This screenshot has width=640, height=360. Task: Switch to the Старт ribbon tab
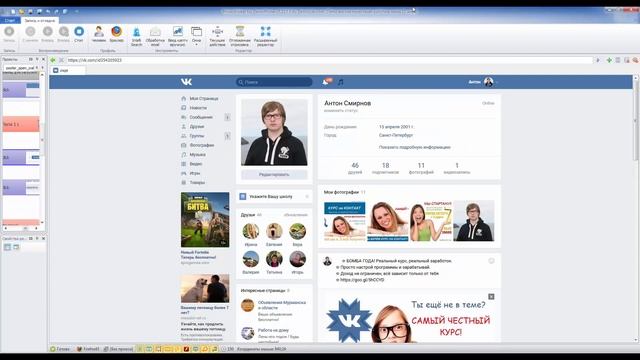10,20
